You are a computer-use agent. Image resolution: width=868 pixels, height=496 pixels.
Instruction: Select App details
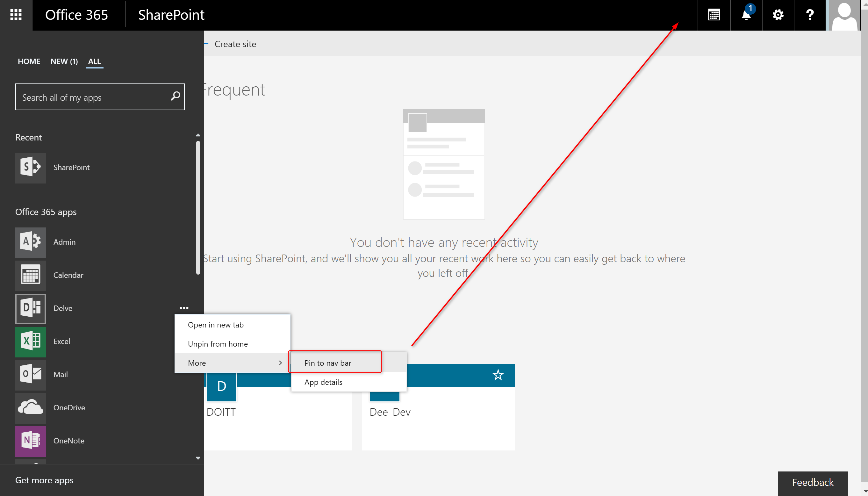(x=349, y=382)
